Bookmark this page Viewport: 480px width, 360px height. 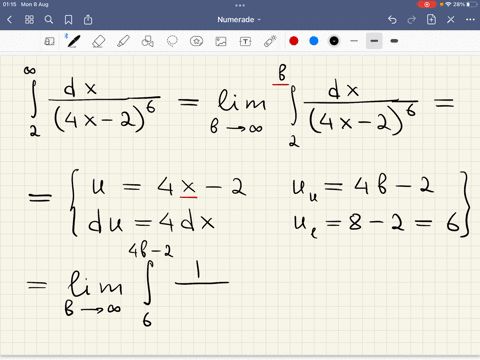68,20
